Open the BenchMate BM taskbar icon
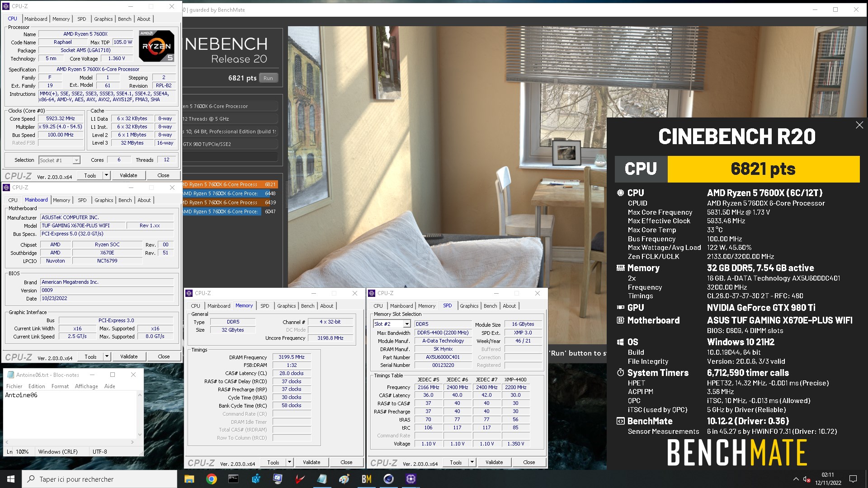Screen dimensions: 868x488 (366, 479)
